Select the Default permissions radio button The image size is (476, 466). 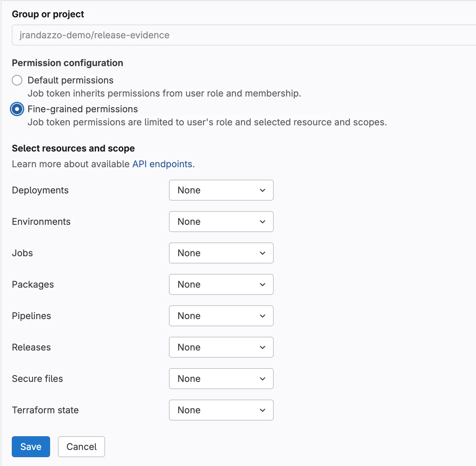point(17,80)
